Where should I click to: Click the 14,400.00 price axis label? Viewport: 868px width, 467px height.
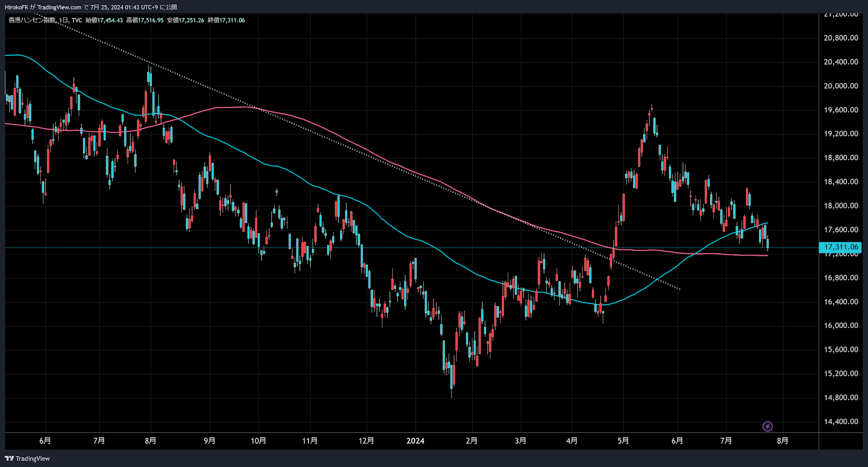point(841,421)
